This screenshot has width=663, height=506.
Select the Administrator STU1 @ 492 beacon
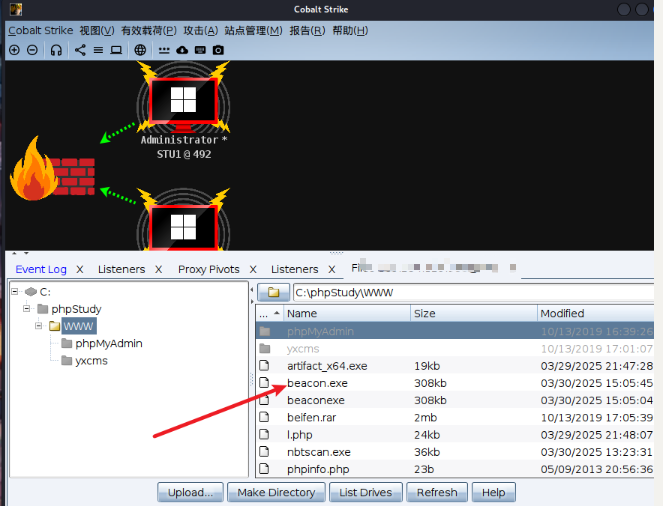click(184, 111)
